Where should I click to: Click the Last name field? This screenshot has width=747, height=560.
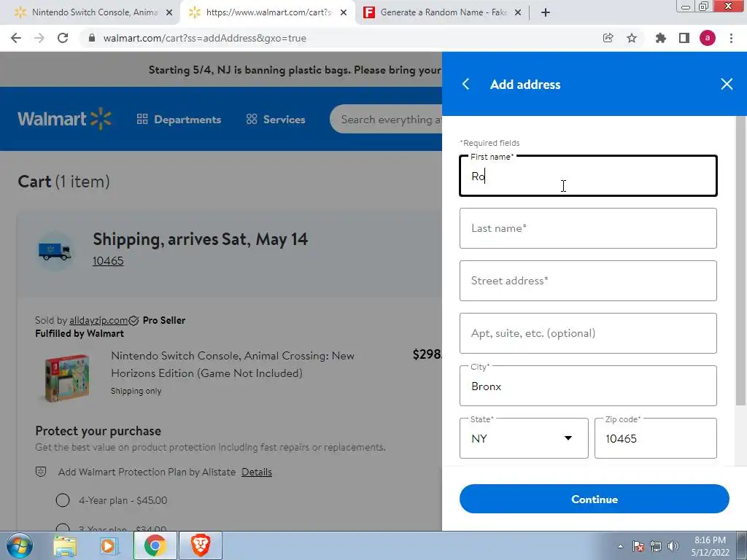[x=588, y=228]
